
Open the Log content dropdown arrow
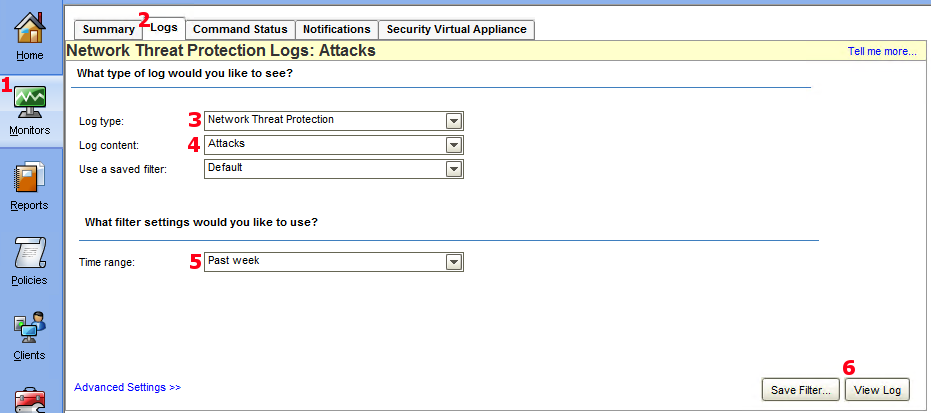(x=454, y=145)
